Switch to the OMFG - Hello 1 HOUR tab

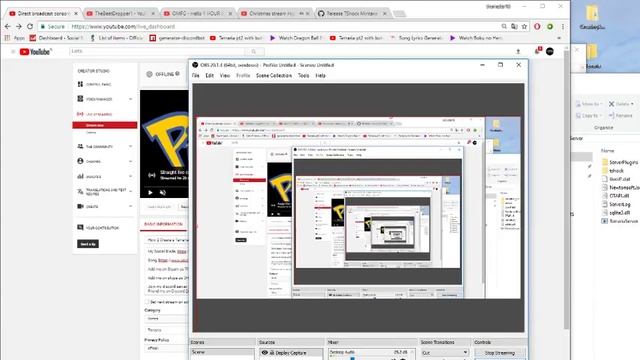pos(198,13)
